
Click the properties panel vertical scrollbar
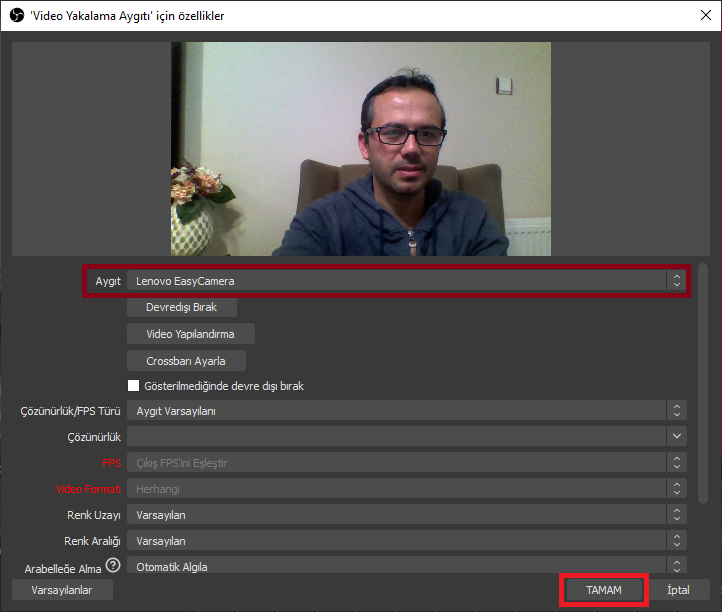pyautogui.click(x=703, y=384)
